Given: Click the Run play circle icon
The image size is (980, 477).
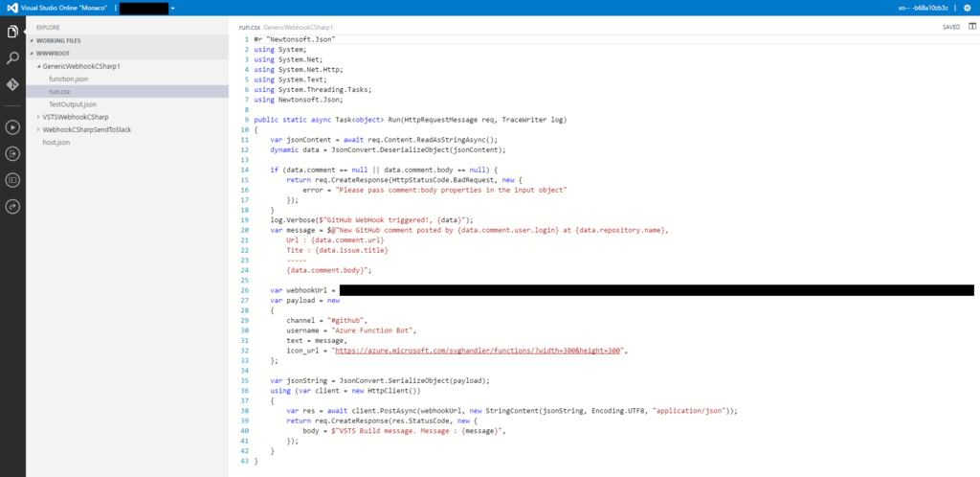Looking at the screenshot, I should 11,127.
